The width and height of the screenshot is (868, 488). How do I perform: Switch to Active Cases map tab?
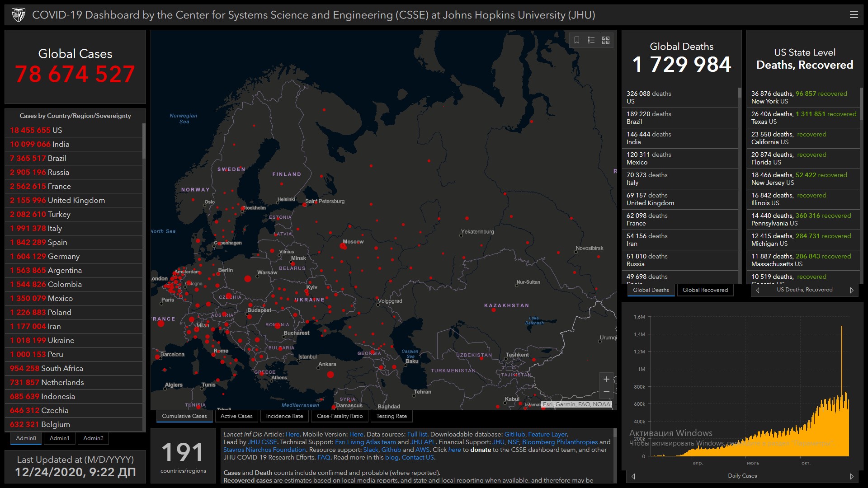click(x=236, y=416)
